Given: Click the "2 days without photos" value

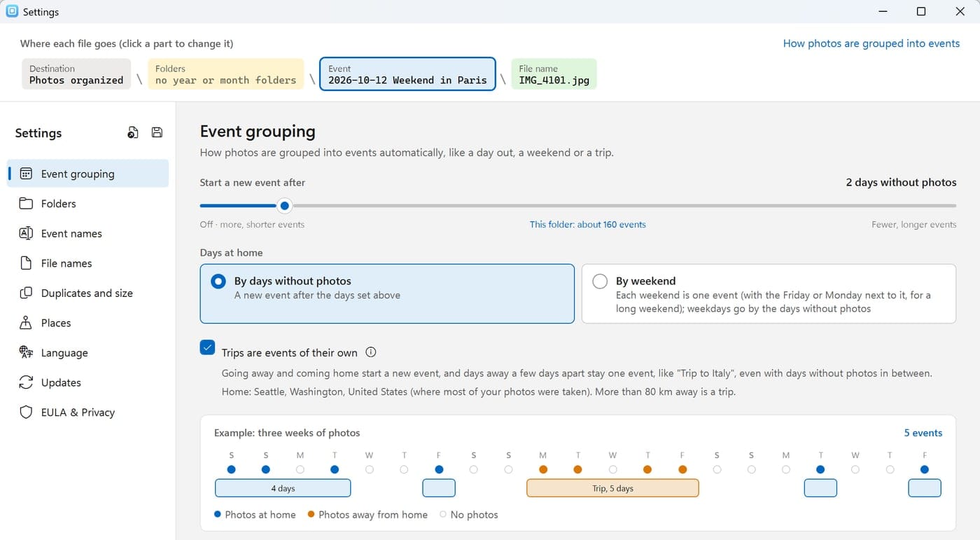Looking at the screenshot, I should (901, 183).
